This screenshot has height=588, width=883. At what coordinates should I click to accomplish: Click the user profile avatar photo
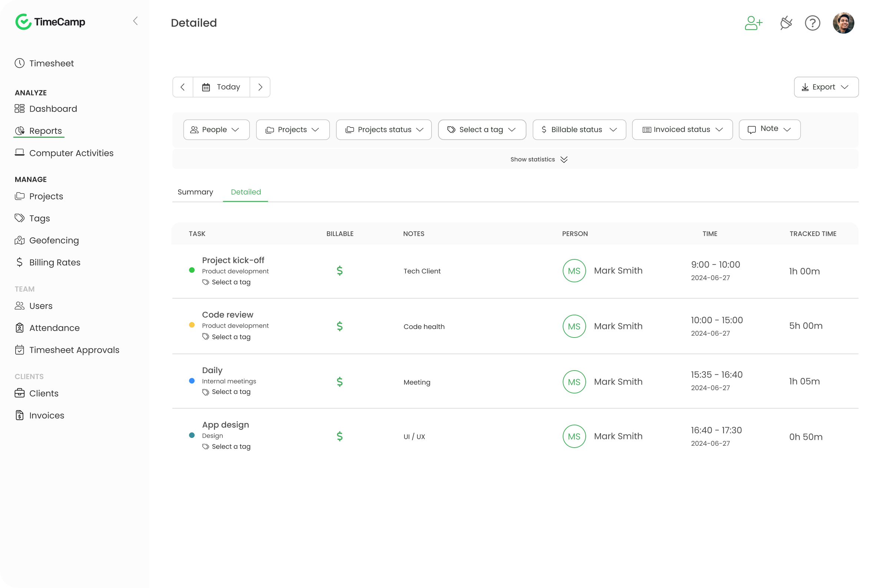pos(843,23)
